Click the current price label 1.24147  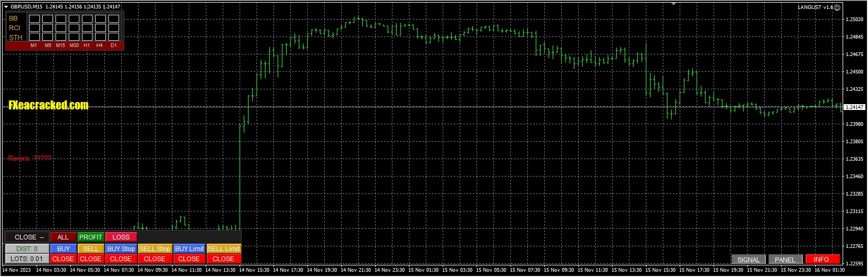click(x=853, y=107)
